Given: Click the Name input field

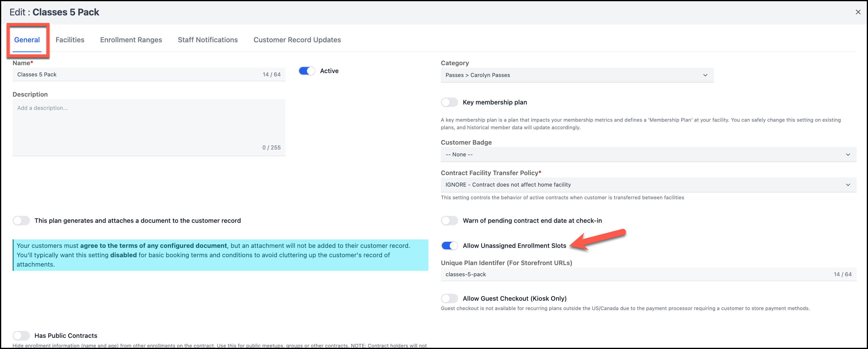Looking at the screenshot, I should pos(135,75).
